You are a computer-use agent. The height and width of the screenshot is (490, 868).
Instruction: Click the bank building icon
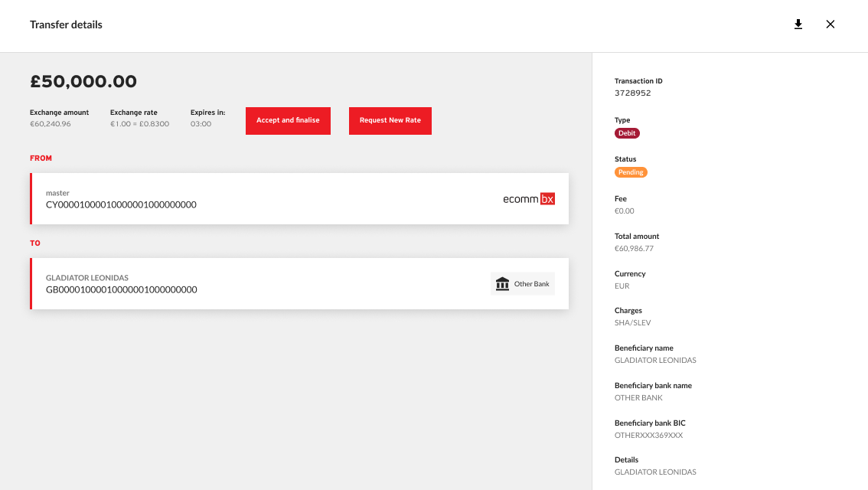[x=502, y=284]
